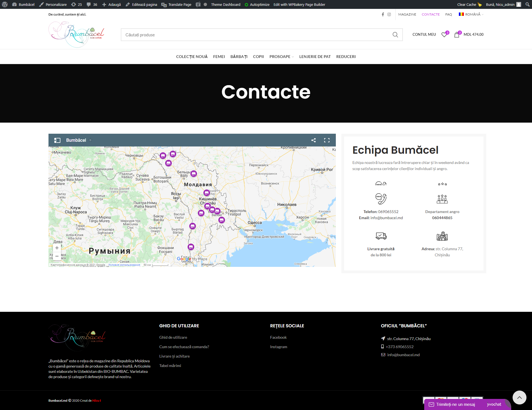Open the Tabel mărimi footer link
The width and height of the screenshot is (532, 410).
(x=170, y=366)
